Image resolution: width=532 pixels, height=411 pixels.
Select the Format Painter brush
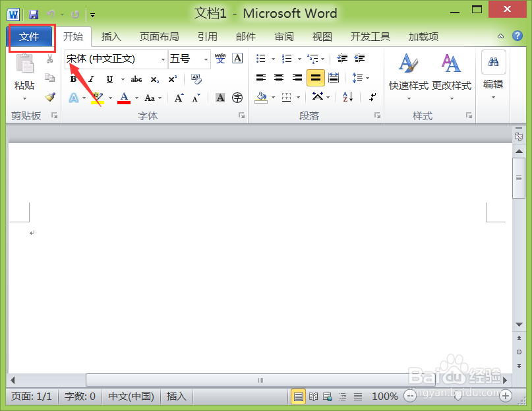pyautogui.click(x=50, y=97)
